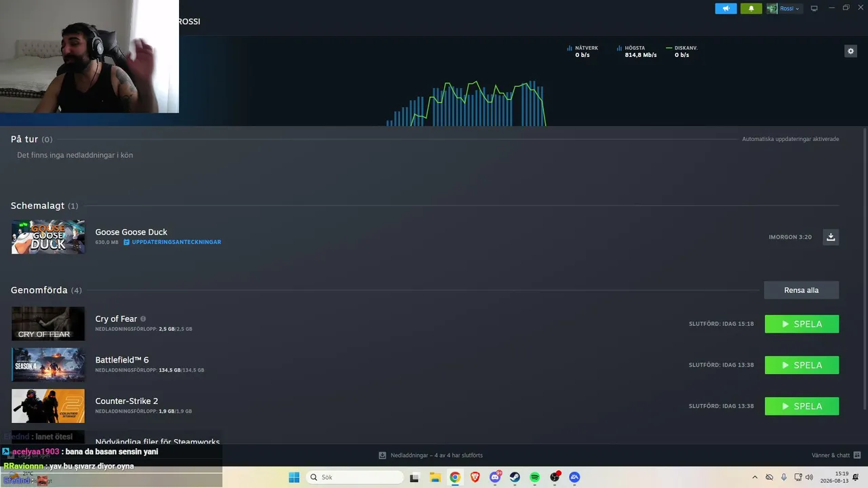Image resolution: width=868 pixels, height=488 pixels.
Task: Open Steam from the taskbar
Action: coord(515,477)
